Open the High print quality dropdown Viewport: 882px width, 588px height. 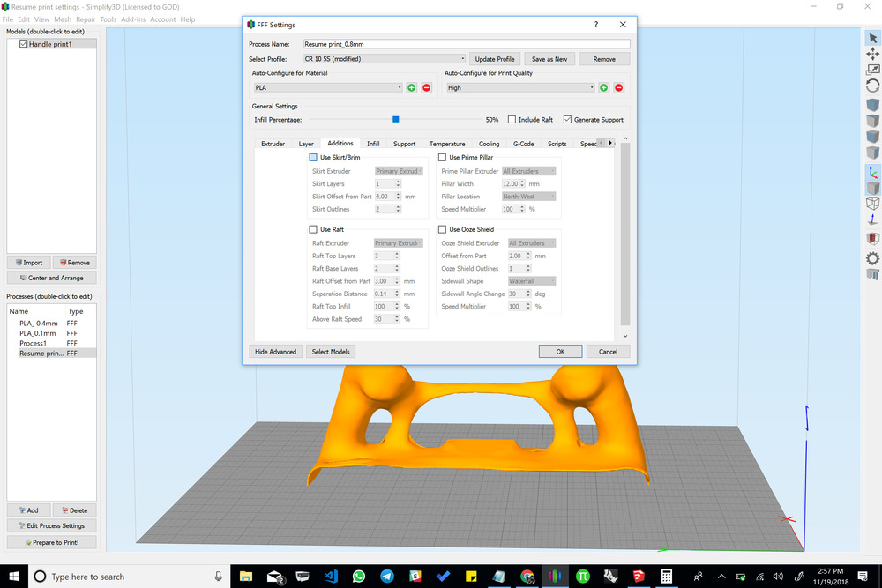(x=520, y=87)
